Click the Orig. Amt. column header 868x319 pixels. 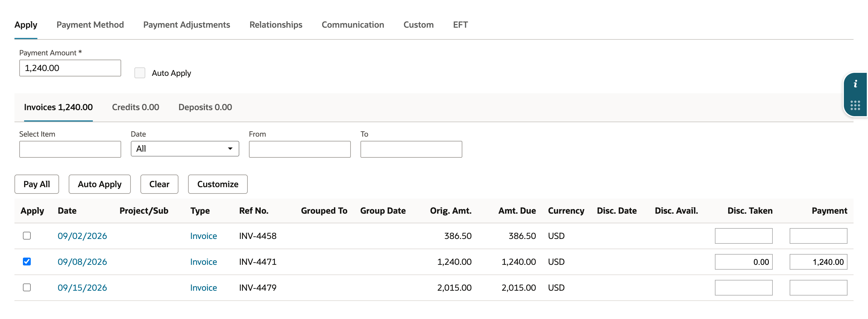coord(451,211)
